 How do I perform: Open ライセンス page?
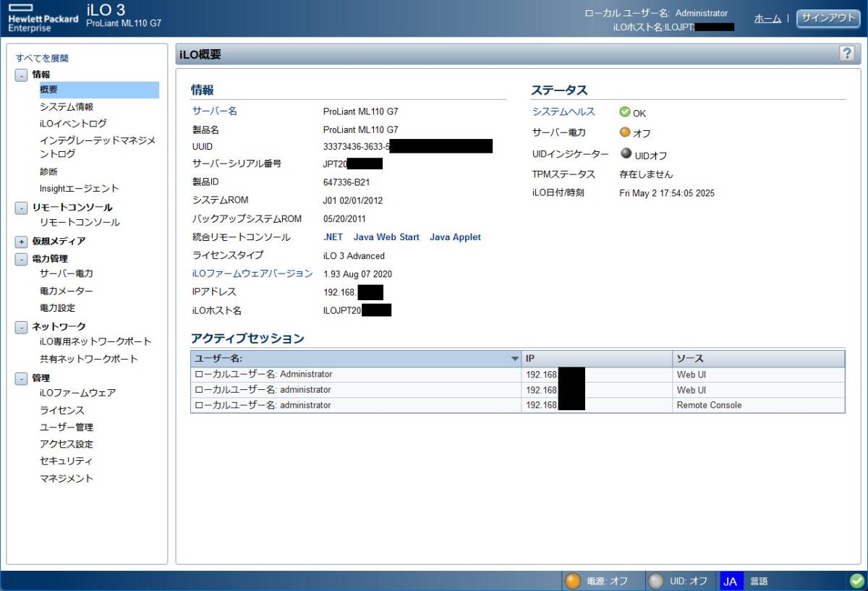(x=62, y=410)
